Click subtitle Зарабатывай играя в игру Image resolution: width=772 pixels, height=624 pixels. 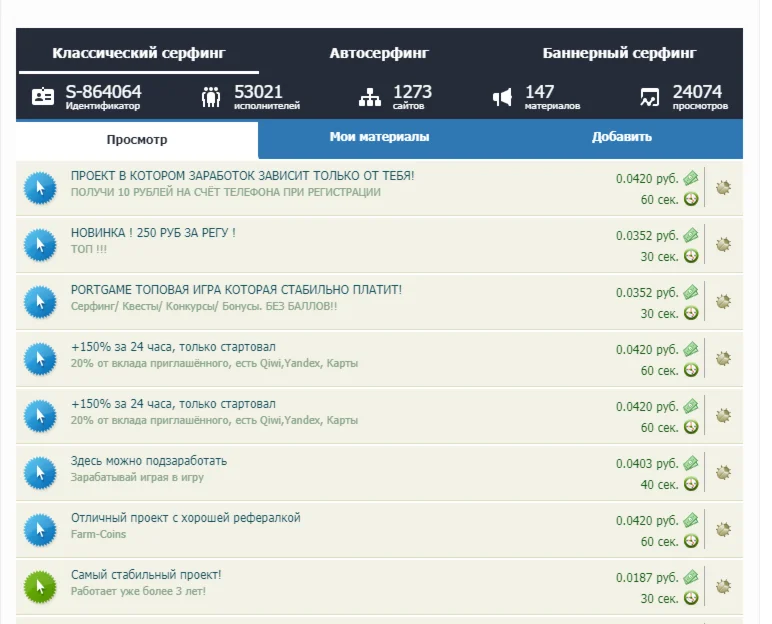click(x=137, y=477)
